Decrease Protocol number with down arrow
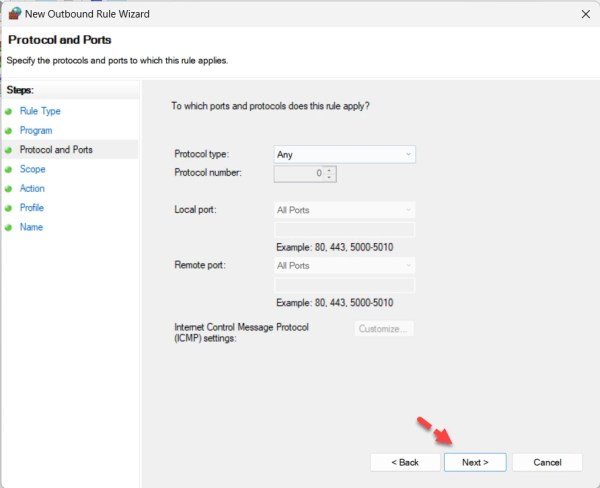 (x=329, y=178)
